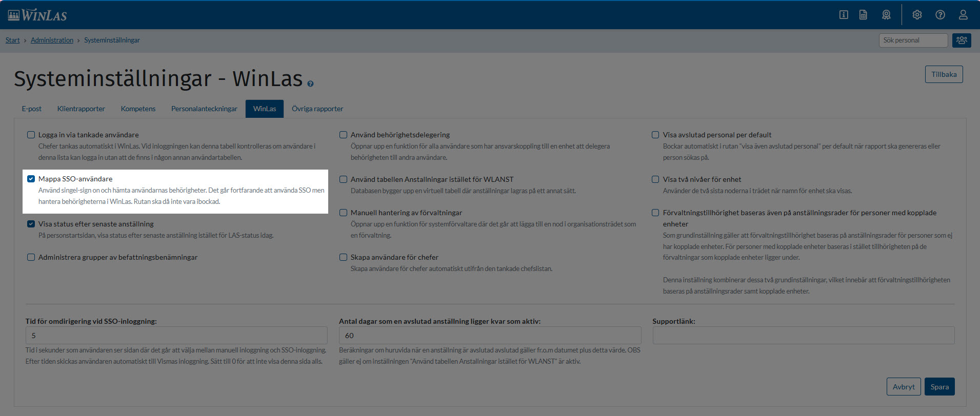Open the Personalanteckningar tab
Screen dimensions: 980x416
(x=204, y=109)
